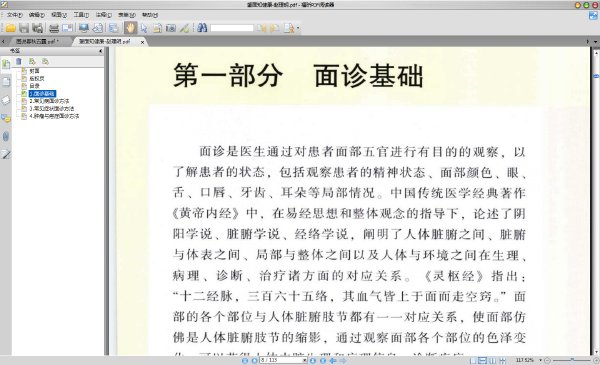Close the active PDF tab
The width and height of the screenshot is (600, 365).
[142, 42]
